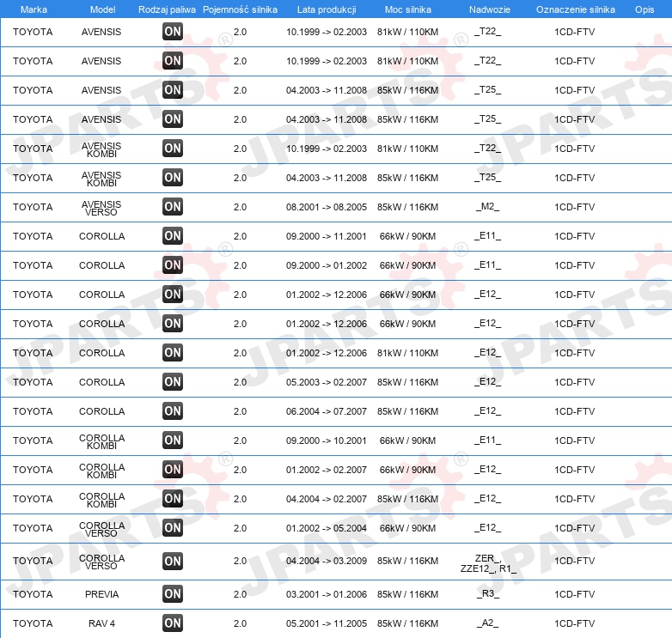The image size is (672, 638).
Task: Click the Oznaczenie silnika column header
Action: pyautogui.click(x=575, y=9)
